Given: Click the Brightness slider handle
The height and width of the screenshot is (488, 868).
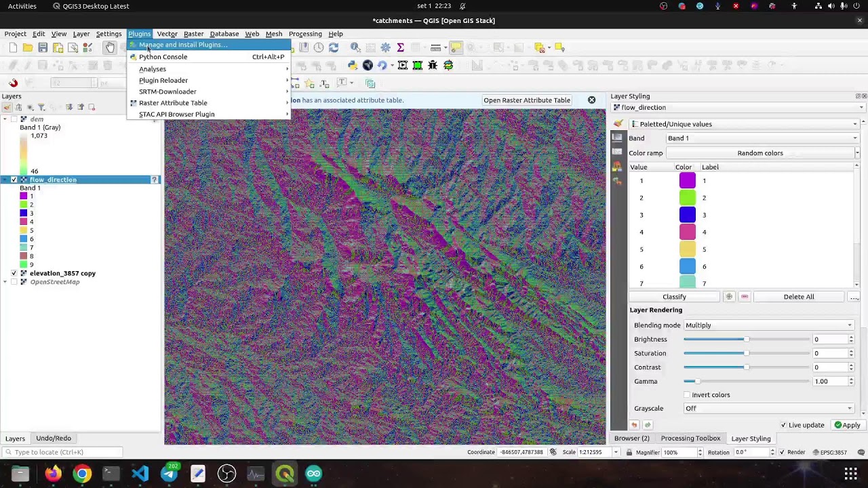Looking at the screenshot, I should pos(747,340).
